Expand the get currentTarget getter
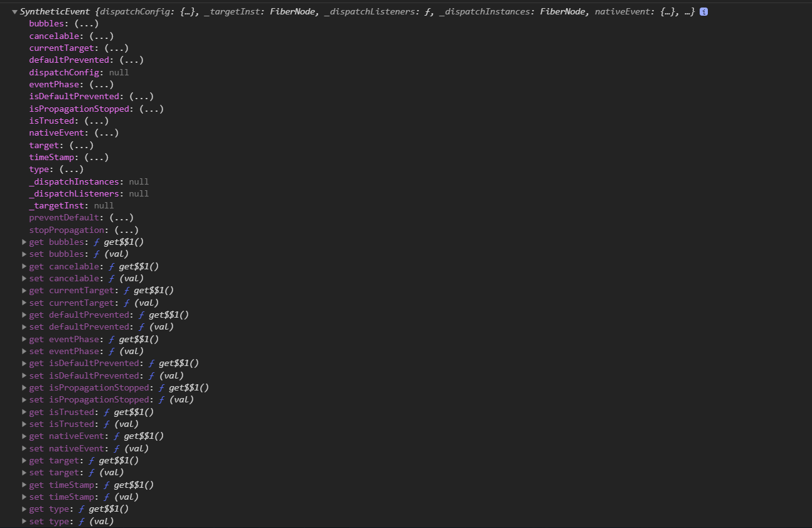The width and height of the screenshot is (812, 528). (24, 291)
